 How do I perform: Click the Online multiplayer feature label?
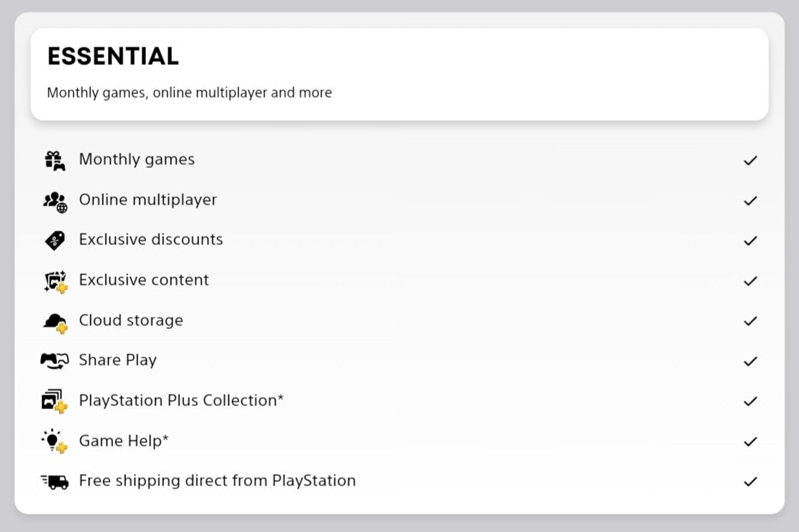point(148,200)
